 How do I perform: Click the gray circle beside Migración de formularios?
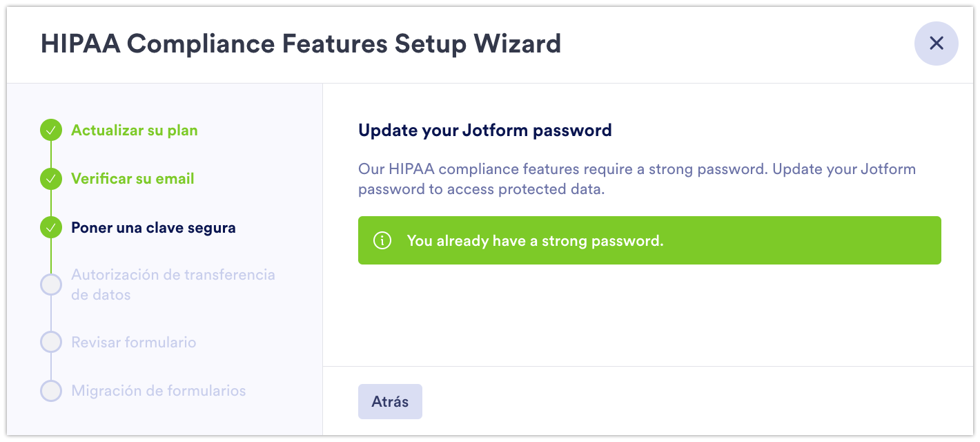point(51,391)
